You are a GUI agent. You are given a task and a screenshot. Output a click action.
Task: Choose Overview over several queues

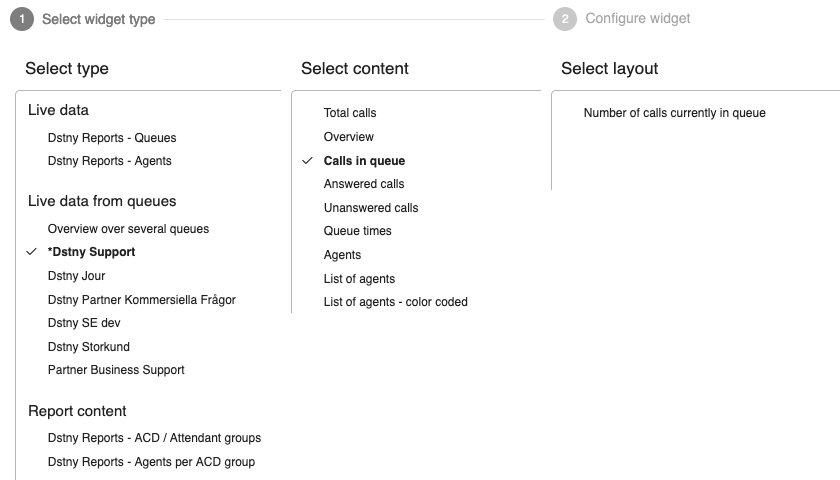click(128, 229)
